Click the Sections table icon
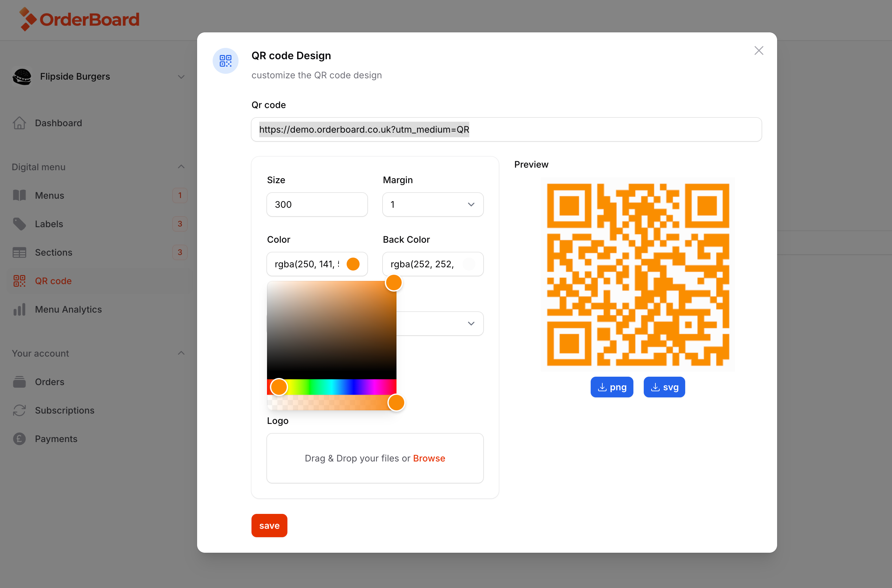Image resolution: width=892 pixels, height=588 pixels. [19, 252]
